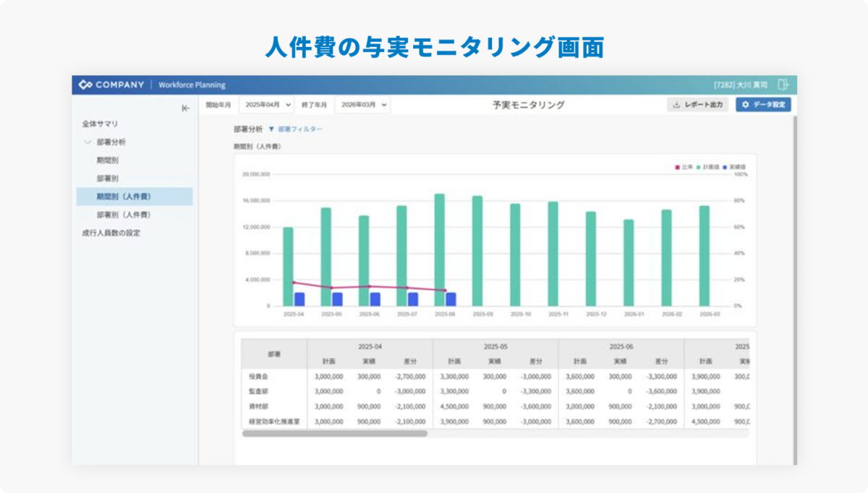Screen dimensions: 868x493
Task: Select 期間別 under 部署分析
Action: pos(107,160)
